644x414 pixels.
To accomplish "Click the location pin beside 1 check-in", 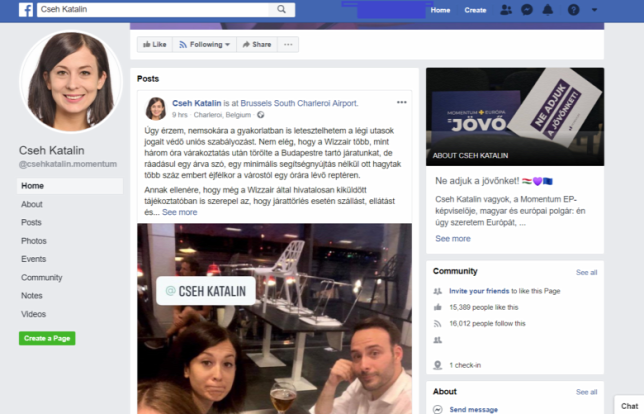I will point(437,365).
